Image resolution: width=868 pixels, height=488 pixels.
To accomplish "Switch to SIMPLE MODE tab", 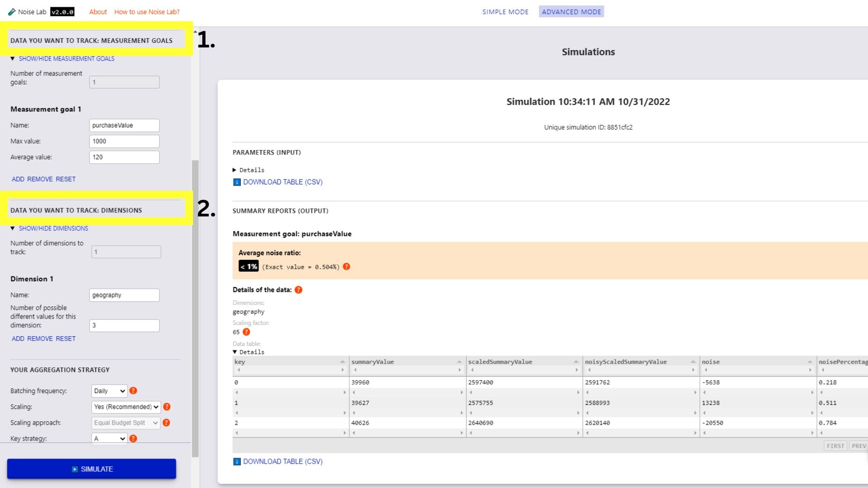I will (x=505, y=11).
